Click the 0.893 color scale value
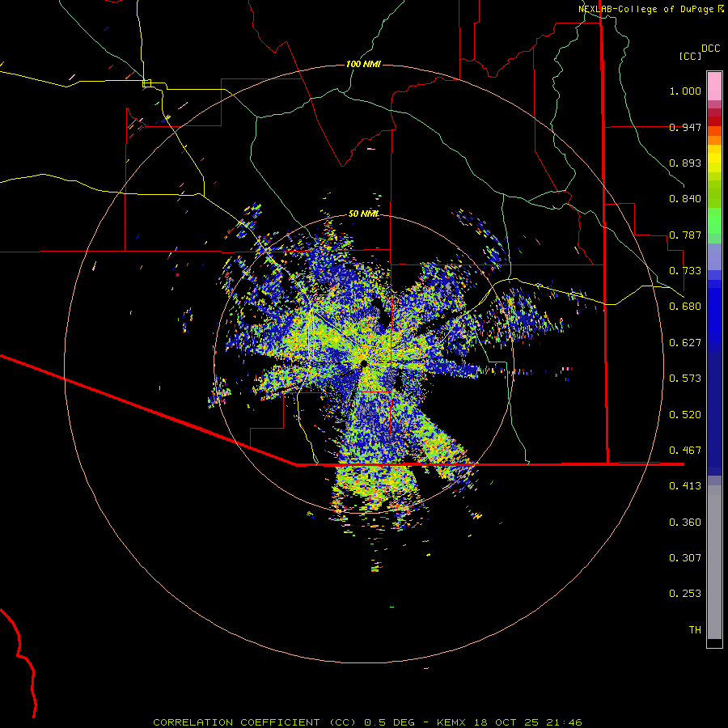Image resolution: width=728 pixels, height=728 pixels. pyautogui.click(x=685, y=163)
